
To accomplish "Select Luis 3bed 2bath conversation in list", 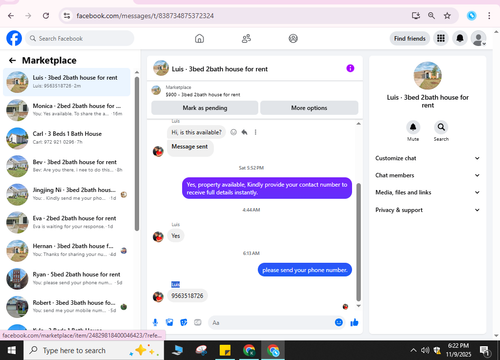I will (x=67, y=82).
